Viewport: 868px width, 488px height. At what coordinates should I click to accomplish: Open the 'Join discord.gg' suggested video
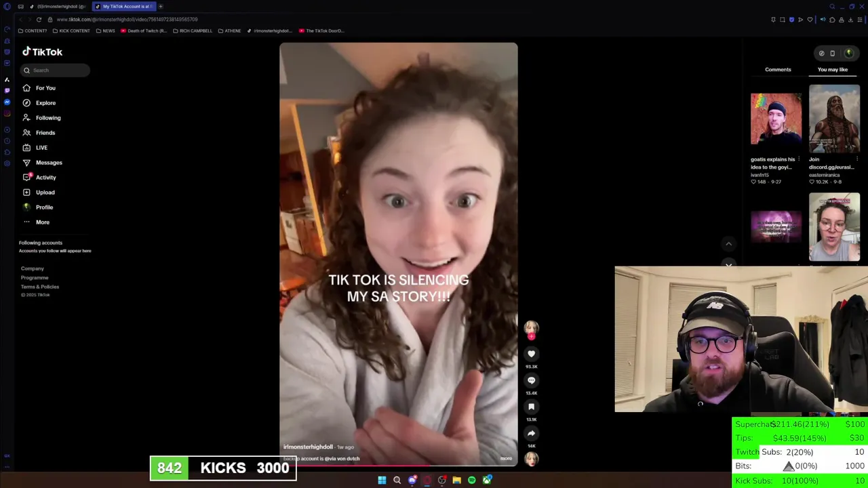pos(834,119)
